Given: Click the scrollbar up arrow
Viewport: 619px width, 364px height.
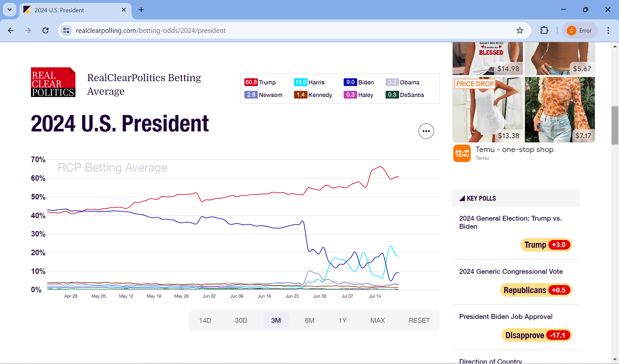Looking at the screenshot, I should point(615,46).
